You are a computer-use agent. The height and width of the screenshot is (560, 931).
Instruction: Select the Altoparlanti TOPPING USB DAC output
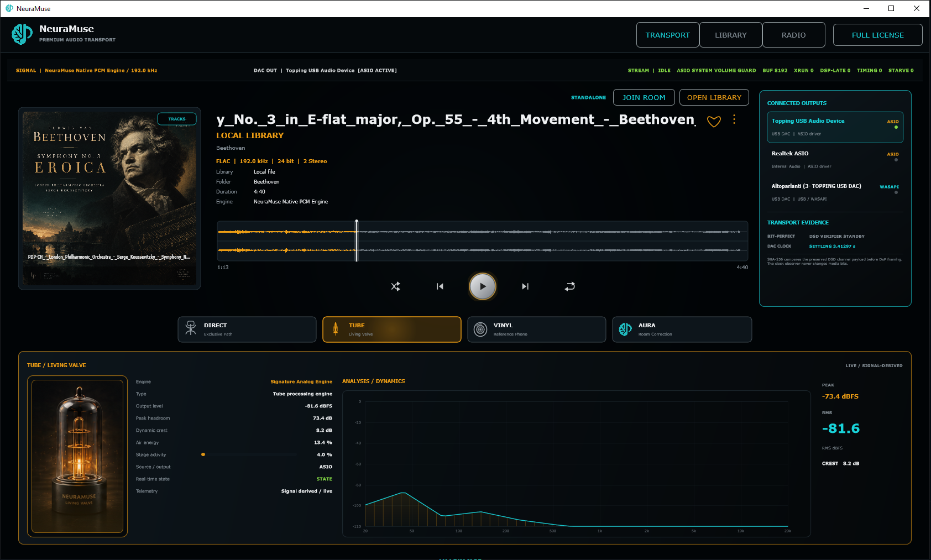(835, 192)
